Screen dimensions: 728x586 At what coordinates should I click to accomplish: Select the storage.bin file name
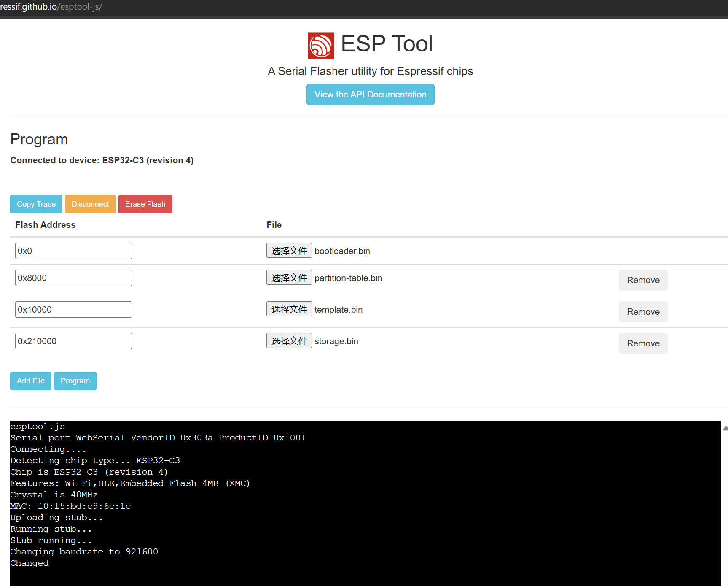point(336,341)
